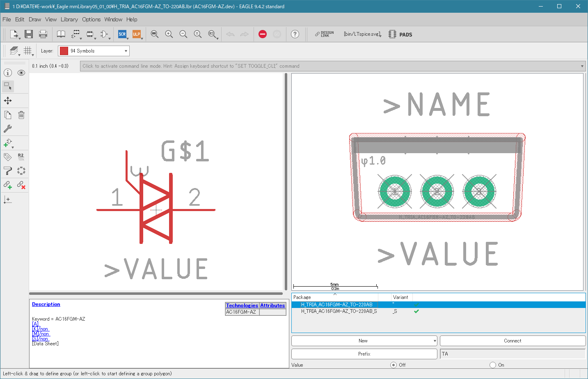The height and width of the screenshot is (379, 588).
Task: Zoom in with the plus magnifier
Action: [169, 34]
